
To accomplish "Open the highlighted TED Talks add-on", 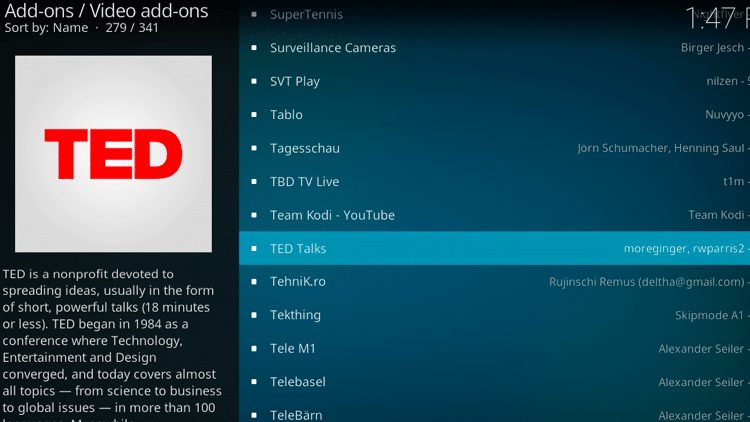I will coord(495,248).
